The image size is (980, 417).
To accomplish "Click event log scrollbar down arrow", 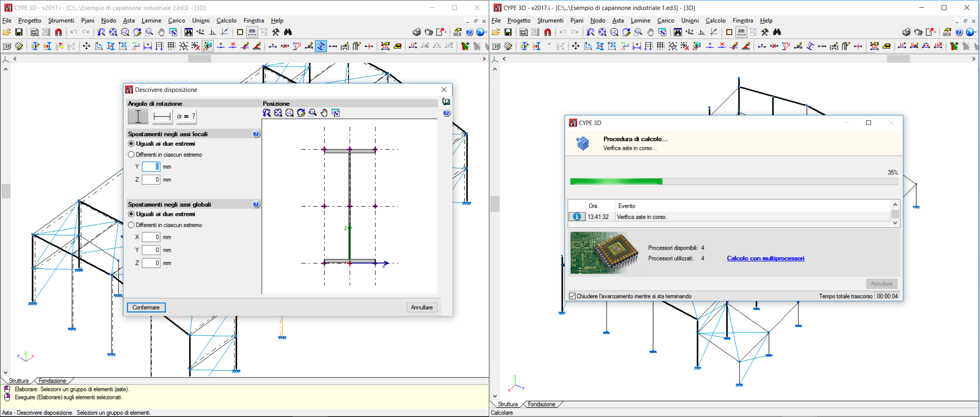I will coord(895,223).
